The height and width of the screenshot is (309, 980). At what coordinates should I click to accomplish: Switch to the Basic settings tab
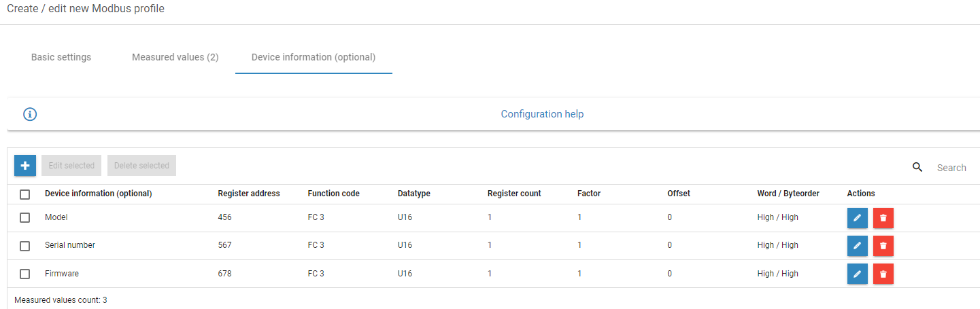61,58
